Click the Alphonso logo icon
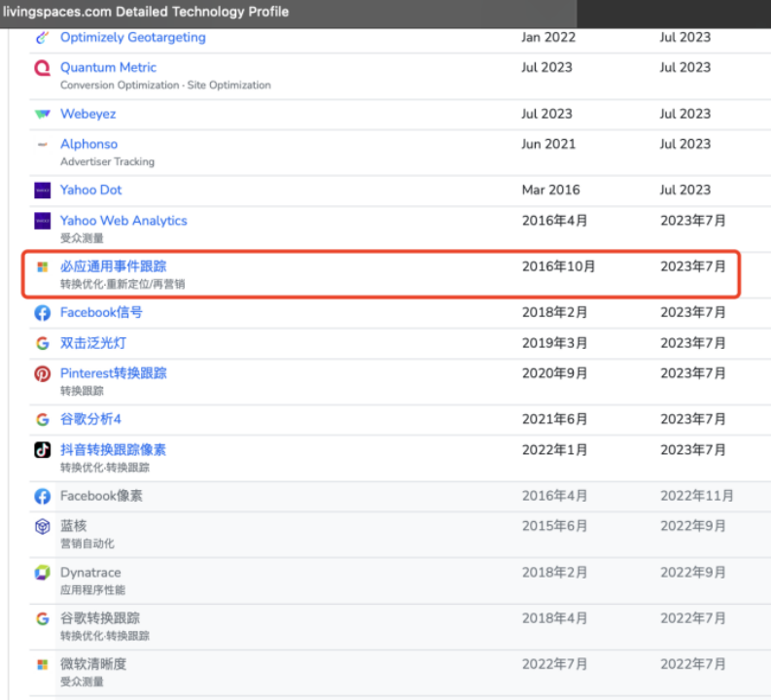 [42, 145]
